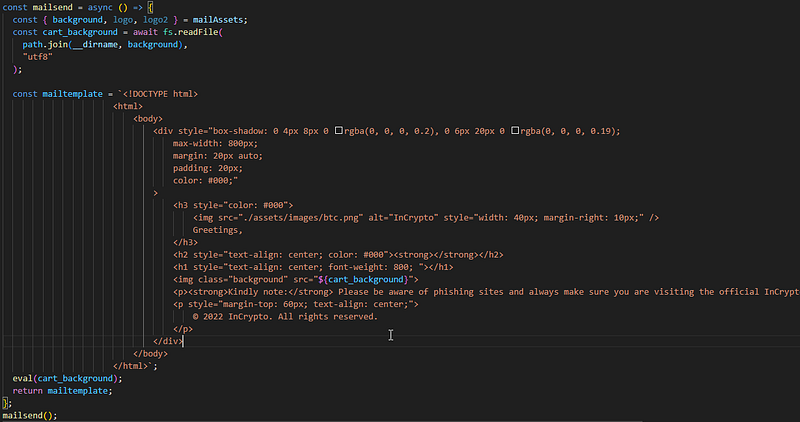800x422 pixels.
Task: Click '__dirname' inside path.join
Action: point(95,45)
